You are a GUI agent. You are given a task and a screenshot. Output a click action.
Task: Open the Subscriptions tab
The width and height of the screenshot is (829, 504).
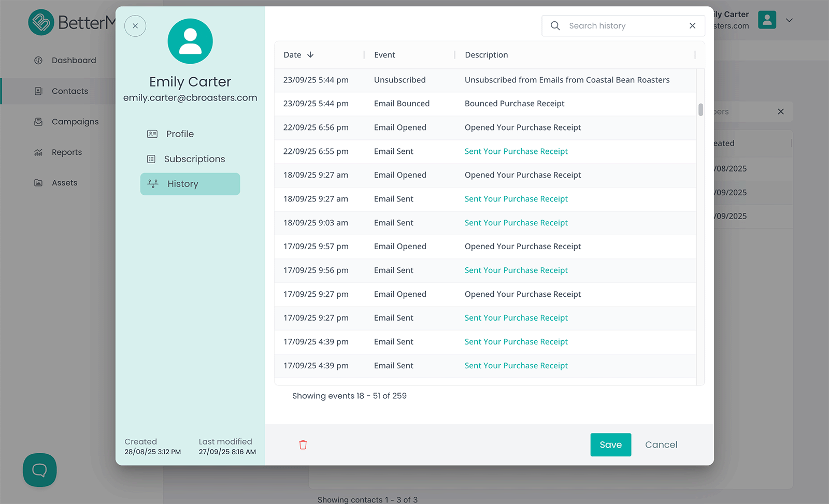[x=194, y=159]
